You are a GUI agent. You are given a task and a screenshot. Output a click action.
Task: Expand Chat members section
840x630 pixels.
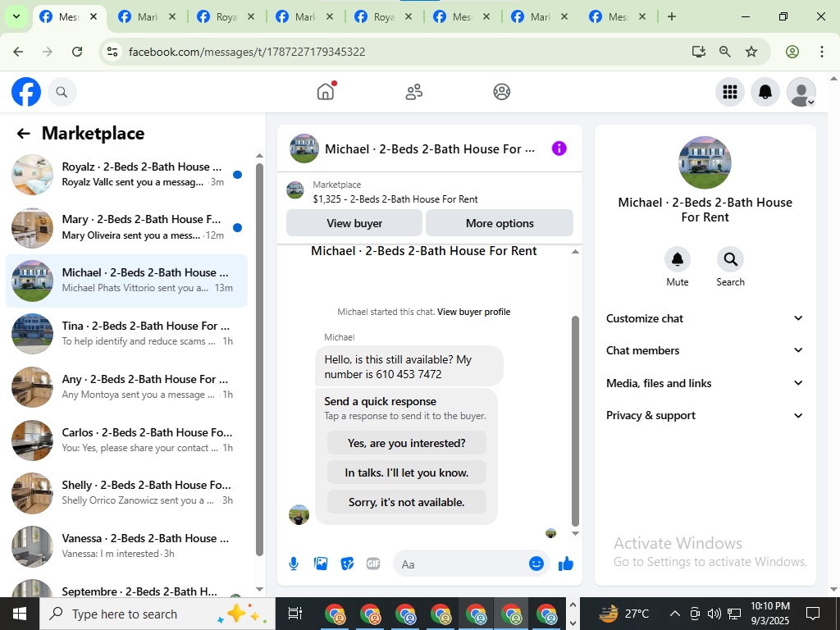pyautogui.click(x=705, y=350)
